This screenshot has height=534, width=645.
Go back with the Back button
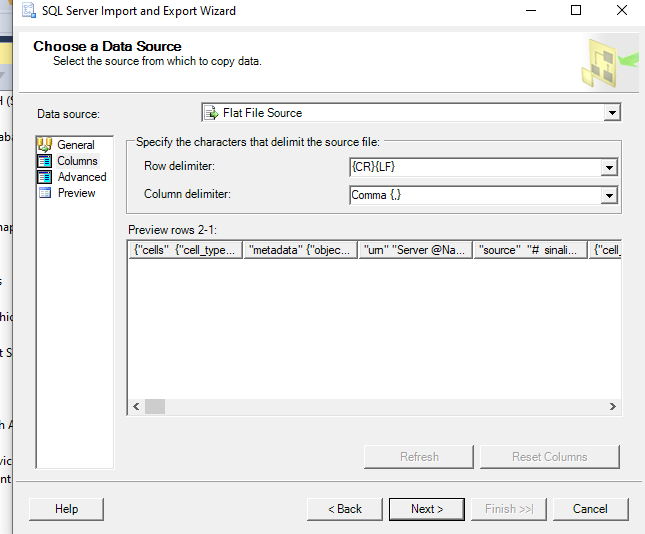tap(345, 509)
